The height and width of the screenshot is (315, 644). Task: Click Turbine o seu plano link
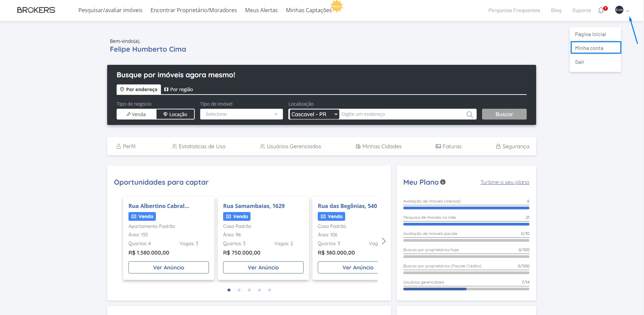[505, 182]
